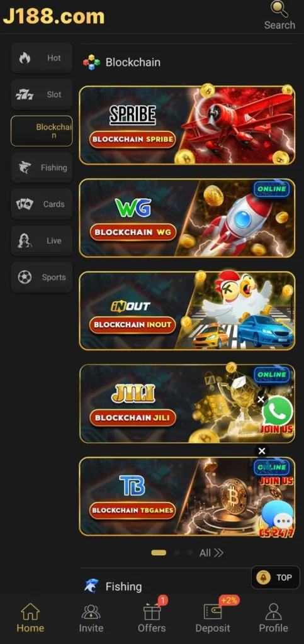The height and width of the screenshot is (644, 304).
Task: Select the Hot flame category
Action: [42, 58]
